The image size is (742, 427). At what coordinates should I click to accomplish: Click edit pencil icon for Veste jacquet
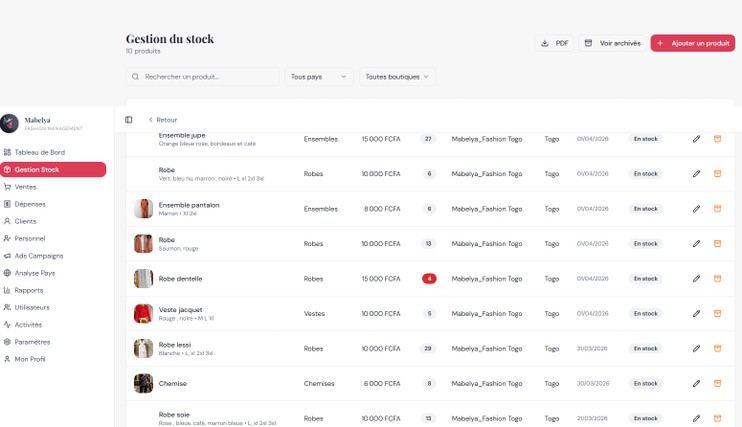click(x=696, y=314)
